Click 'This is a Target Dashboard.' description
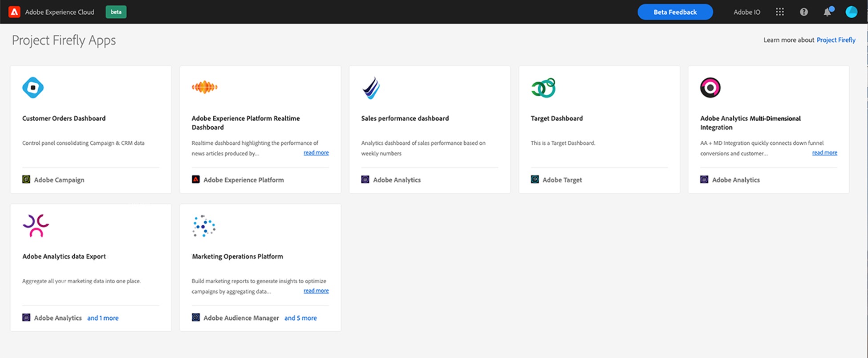868x358 pixels. tap(563, 143)
